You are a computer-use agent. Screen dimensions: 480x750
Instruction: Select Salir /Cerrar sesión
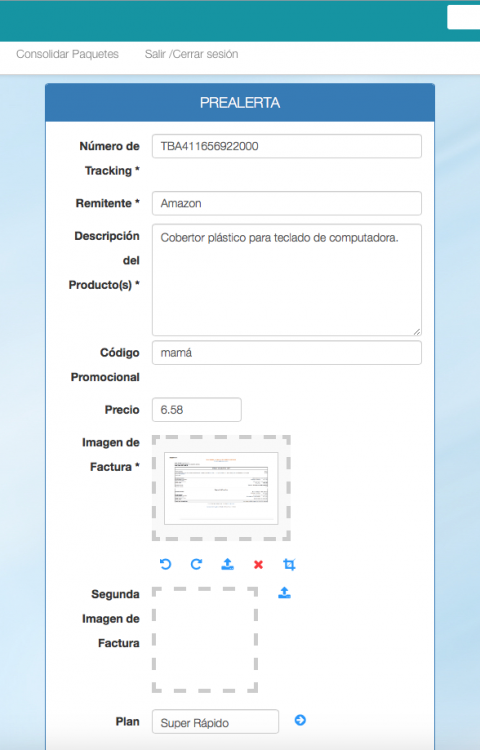pyautogui.click(x=191, y=54)
